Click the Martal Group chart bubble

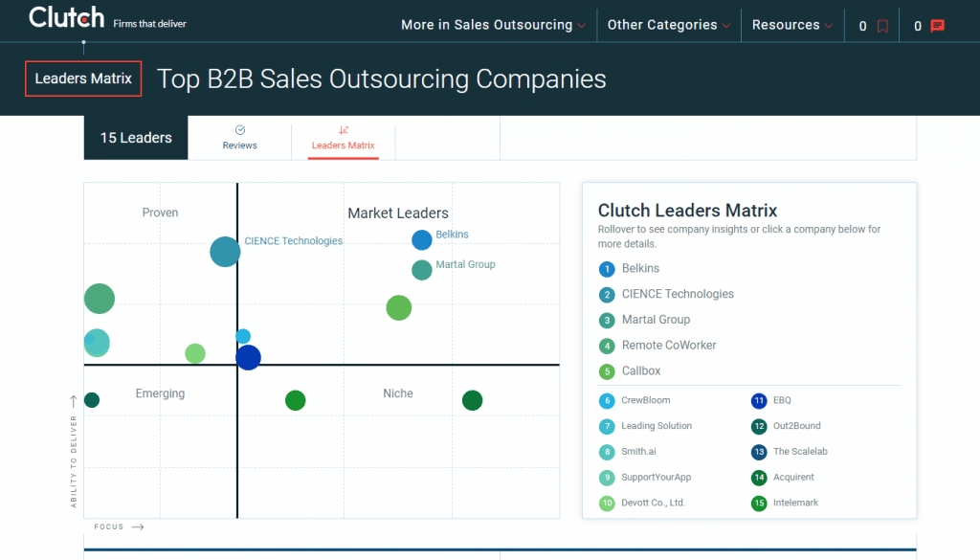click(x=422, y=270)
